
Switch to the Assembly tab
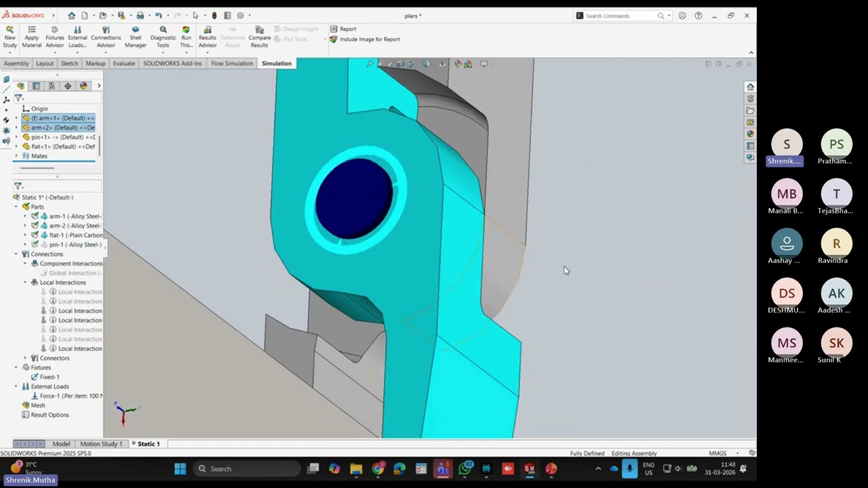pos(16,64)
